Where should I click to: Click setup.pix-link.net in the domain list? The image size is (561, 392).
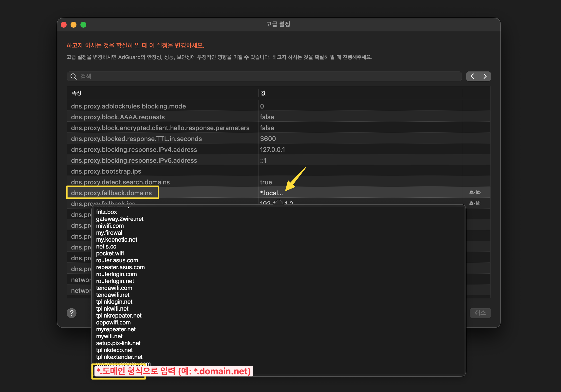tap(118, 343)
